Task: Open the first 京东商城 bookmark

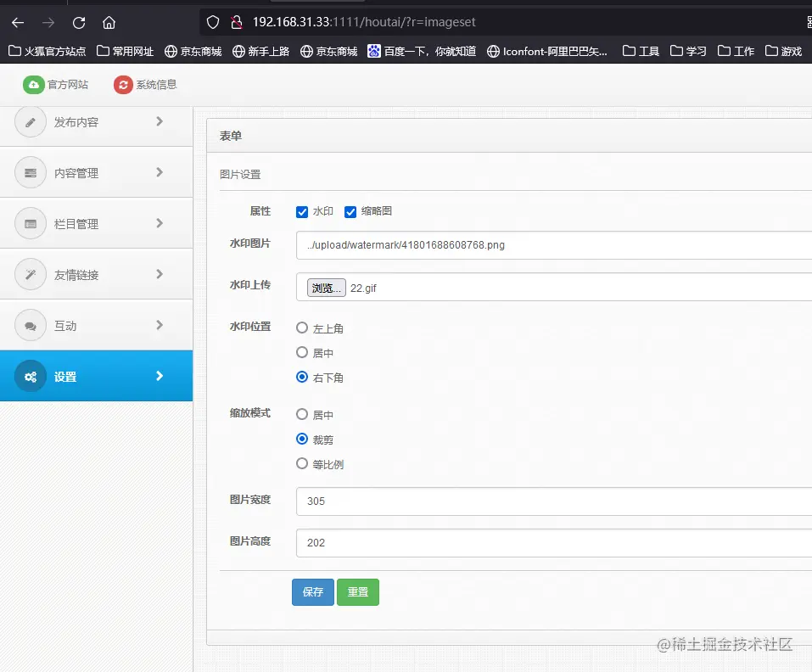Action: click(x=193, y=51)
